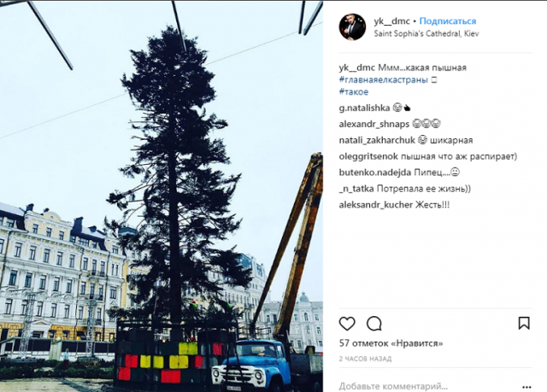547x392 pixels.
Task: Click the Подписаться follow button
Action: [x=448, y=21]
